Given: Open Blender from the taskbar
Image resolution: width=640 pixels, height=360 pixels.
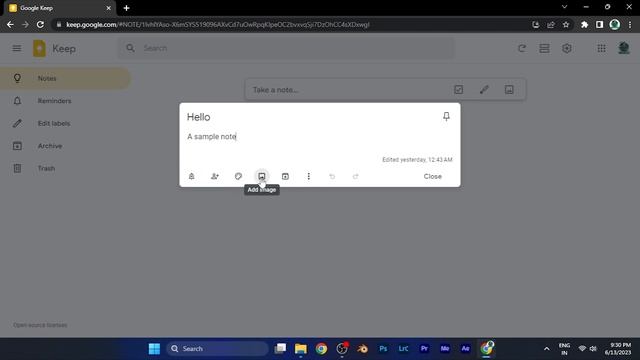Looking at the screenshot, I should click(x=362, y=349).
